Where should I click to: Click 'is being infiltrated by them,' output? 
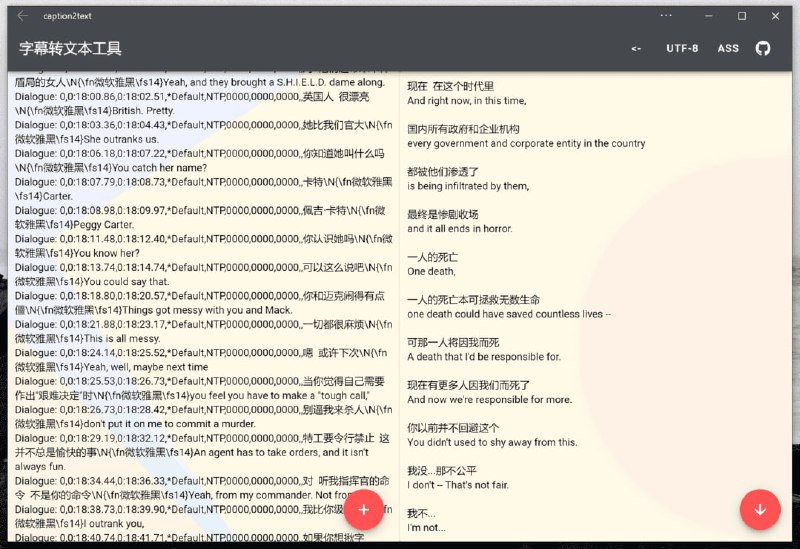(468, 186)
